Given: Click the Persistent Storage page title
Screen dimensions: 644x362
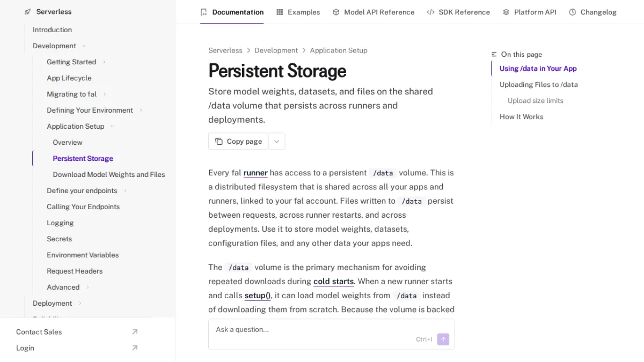Looking at the screenshot, I should point(277,71).
